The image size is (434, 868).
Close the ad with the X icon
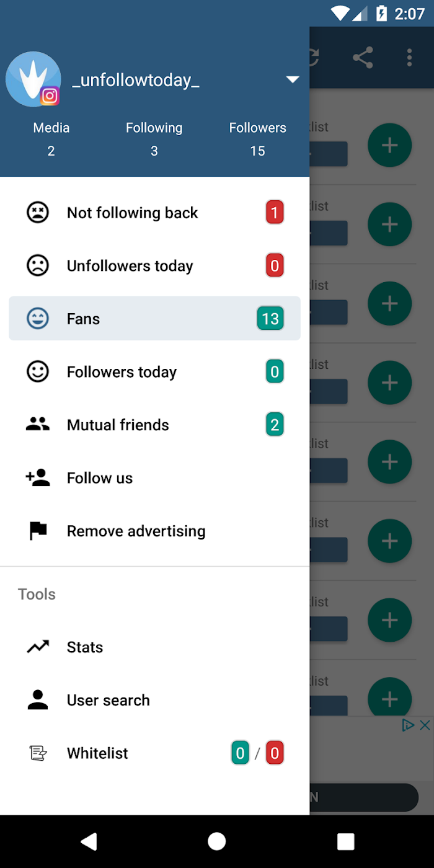425,725
